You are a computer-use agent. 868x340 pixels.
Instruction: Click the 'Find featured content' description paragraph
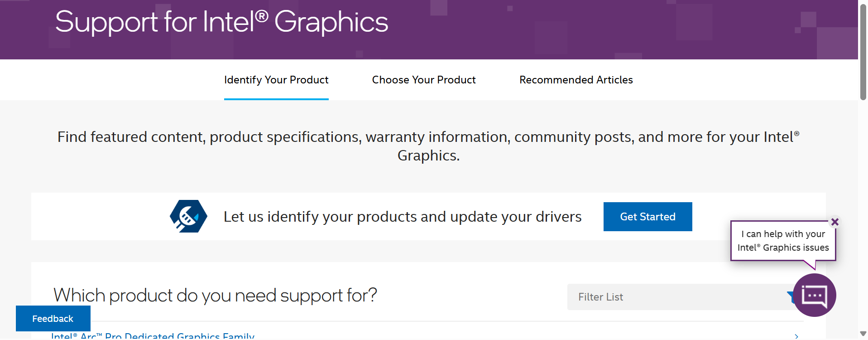(x=428, y=146)
